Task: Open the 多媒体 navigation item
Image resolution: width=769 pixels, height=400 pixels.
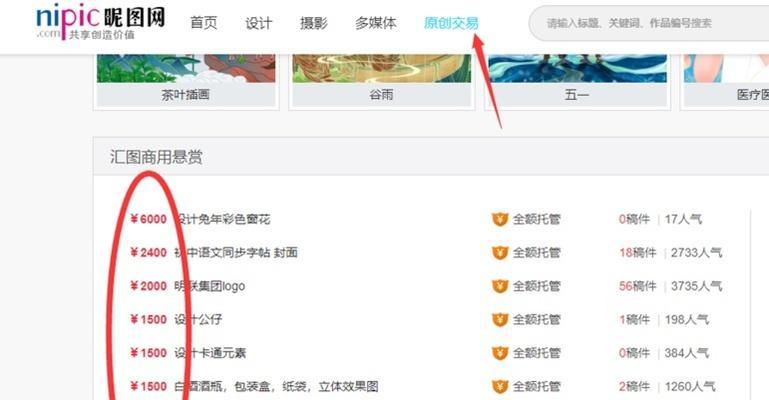Action: pyautogui.click(x=376, y=23)
